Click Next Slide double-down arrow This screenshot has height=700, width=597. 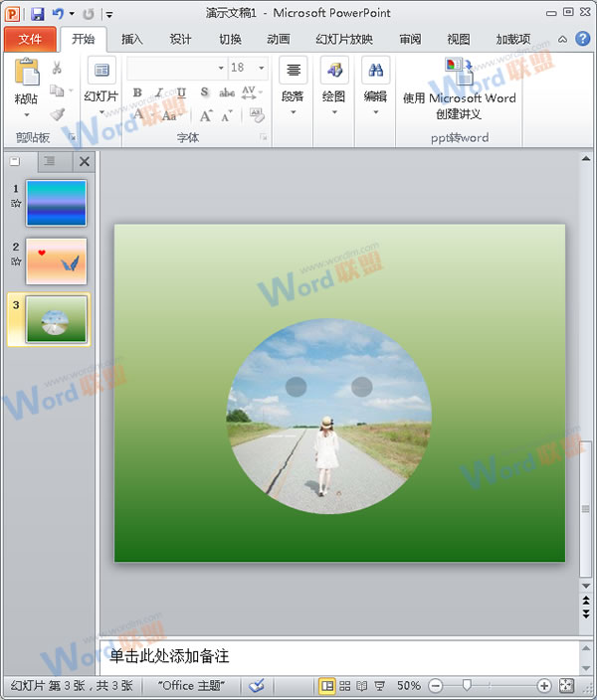click(586, 613)
